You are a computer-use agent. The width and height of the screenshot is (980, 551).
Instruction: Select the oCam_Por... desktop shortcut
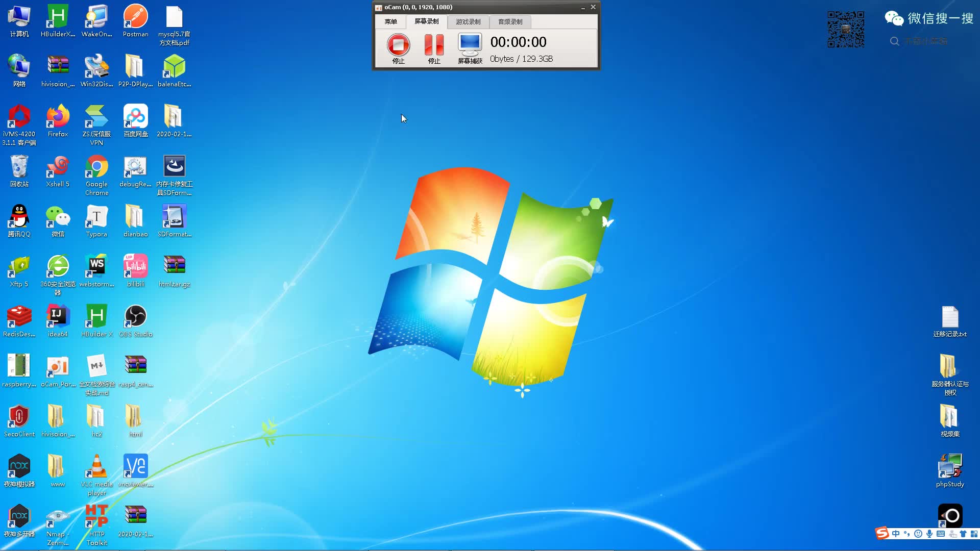tap(58, 371)
